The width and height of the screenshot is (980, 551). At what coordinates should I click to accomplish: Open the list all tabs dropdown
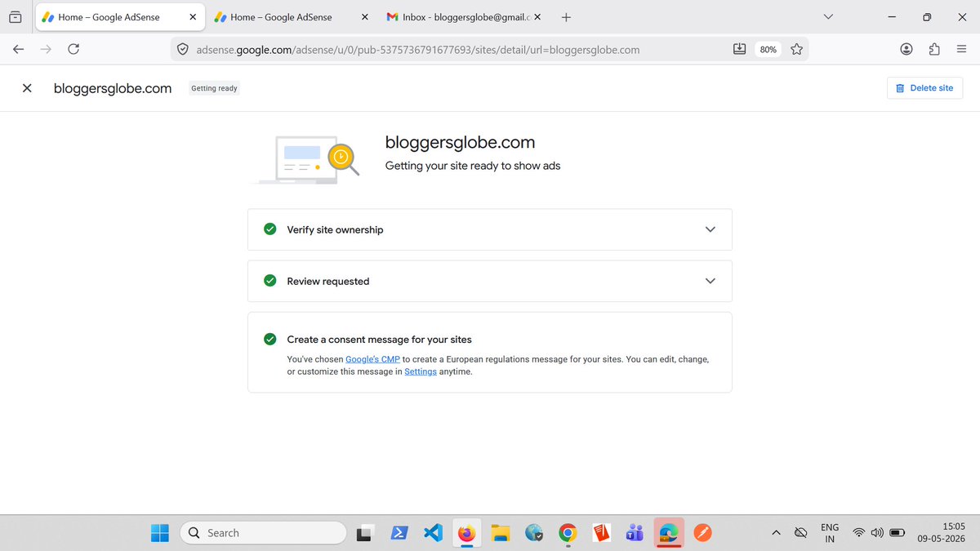(x=829, y=16)
